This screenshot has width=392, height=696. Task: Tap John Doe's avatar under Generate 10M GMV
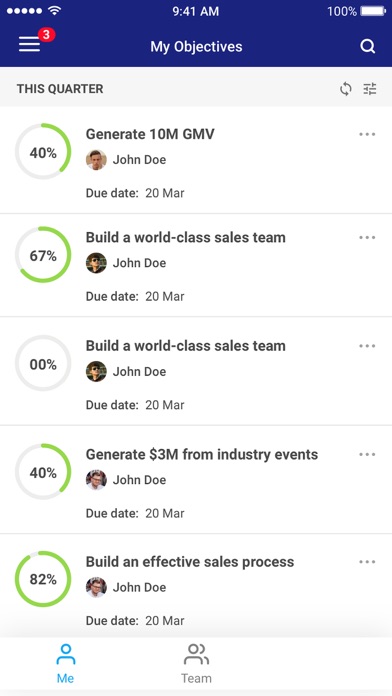pos(96,160)
